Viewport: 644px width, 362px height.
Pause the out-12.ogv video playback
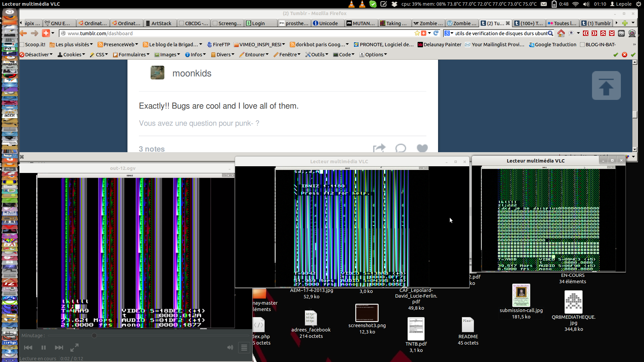tap(44, 348)
